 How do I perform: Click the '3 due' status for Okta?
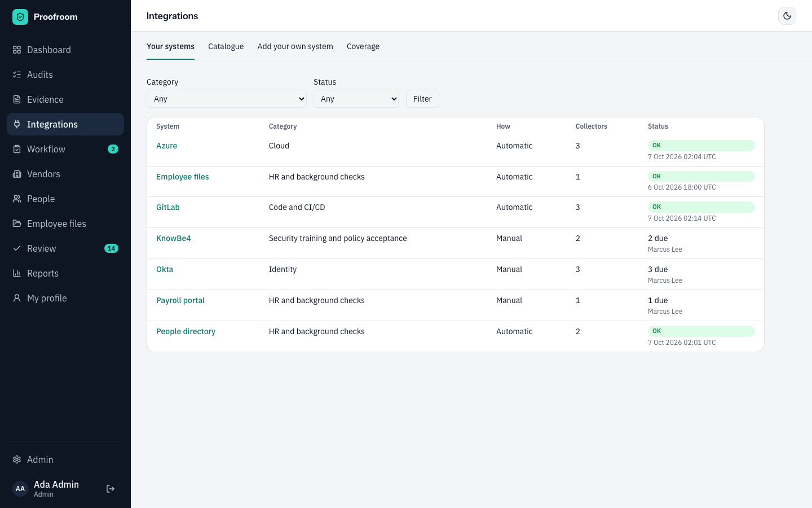click(x=657, y=269)
